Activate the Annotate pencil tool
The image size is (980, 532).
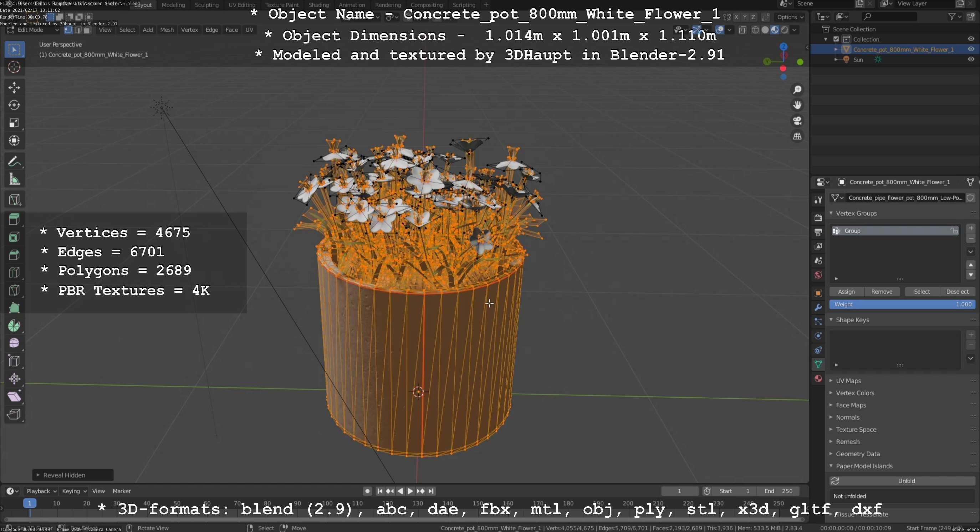coord(15,162)
